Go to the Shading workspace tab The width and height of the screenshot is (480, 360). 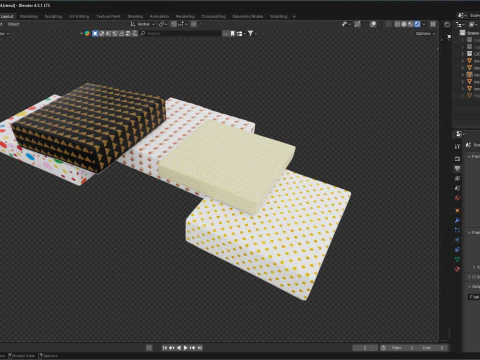pyautogui.click(x=135, y=16)
